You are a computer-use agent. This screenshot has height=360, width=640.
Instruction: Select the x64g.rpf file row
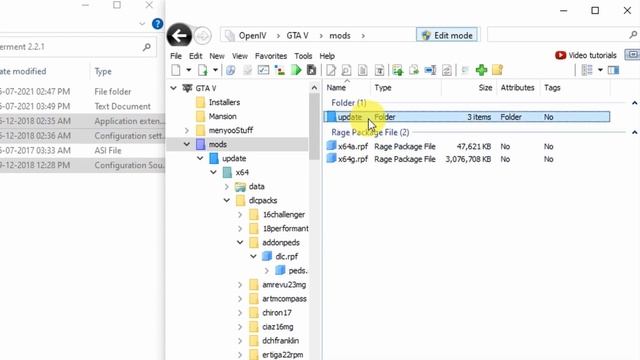[x=467, y=159]
